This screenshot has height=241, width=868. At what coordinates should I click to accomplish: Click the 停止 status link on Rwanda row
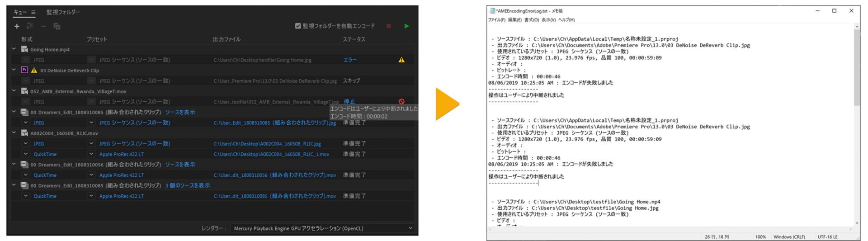pos(349,102)
